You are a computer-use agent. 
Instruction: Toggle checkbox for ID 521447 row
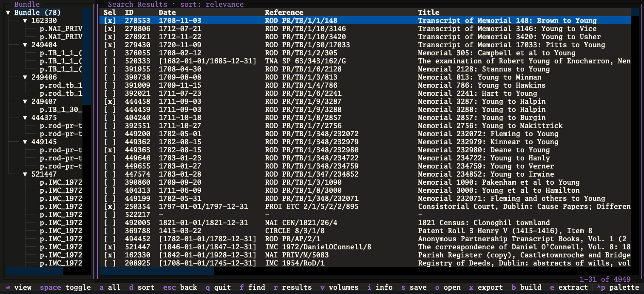[x=110, y=247]
